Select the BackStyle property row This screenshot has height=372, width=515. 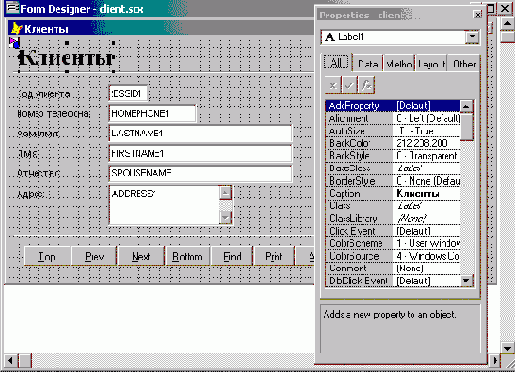[393, 156]
